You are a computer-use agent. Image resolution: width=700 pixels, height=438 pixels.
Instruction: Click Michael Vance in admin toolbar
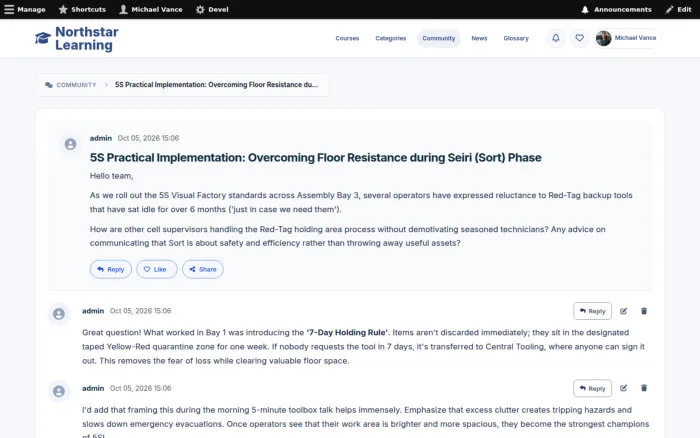click(150, 9)
